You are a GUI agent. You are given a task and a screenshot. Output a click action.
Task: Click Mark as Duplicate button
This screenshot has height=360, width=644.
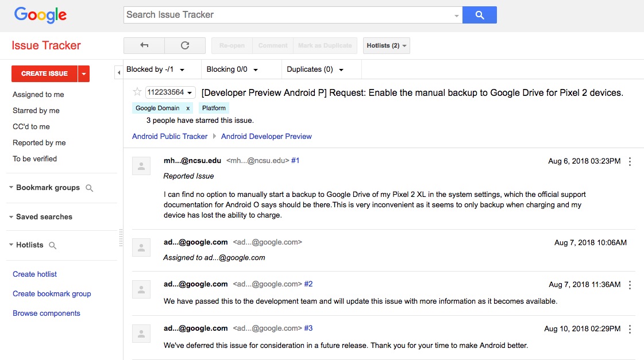pos(325,45)
